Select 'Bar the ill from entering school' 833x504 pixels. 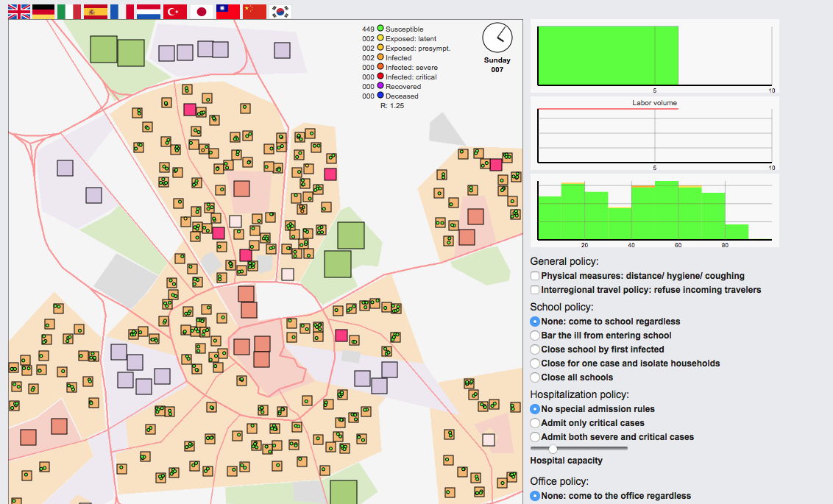click(x=535, y=336)
